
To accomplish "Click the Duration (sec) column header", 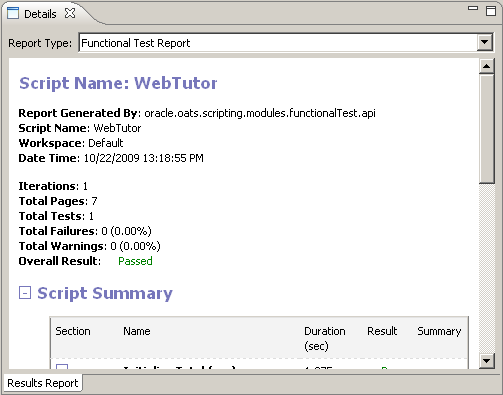I will click(x=324, y=338).
